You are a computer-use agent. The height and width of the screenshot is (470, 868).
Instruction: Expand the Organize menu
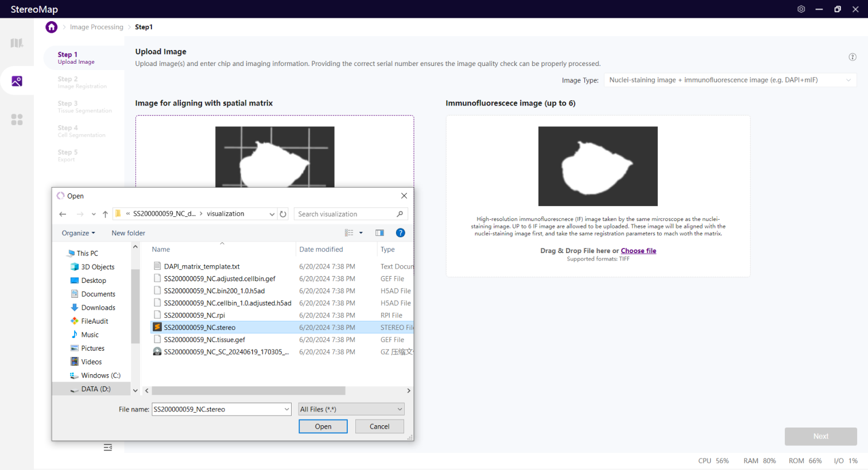[x=79, y=233]
